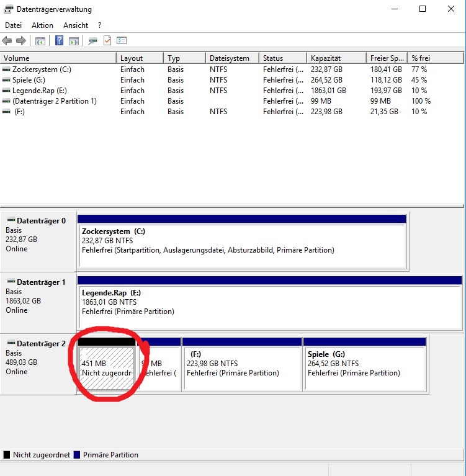The width and height of the screenshot is (466, 476).
Task: Select the Datenträger 1 disk label panel
Action: coord(38,303)
